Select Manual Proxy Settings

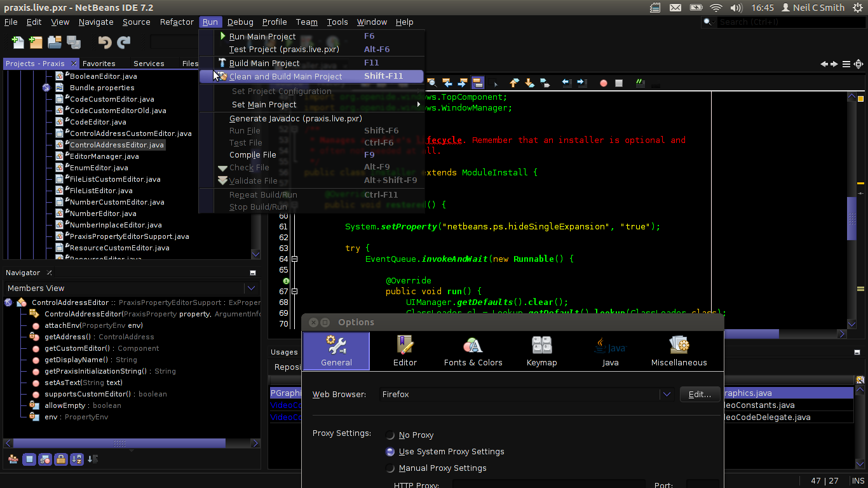pos(390,468)
